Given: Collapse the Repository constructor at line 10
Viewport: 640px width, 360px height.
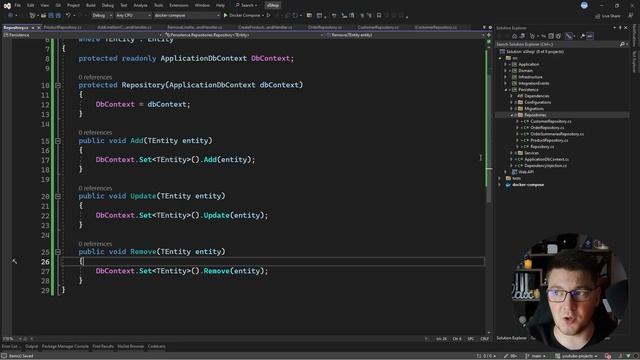Looking at the screenshot, I should pyautogui.click(x=58, y=85).
